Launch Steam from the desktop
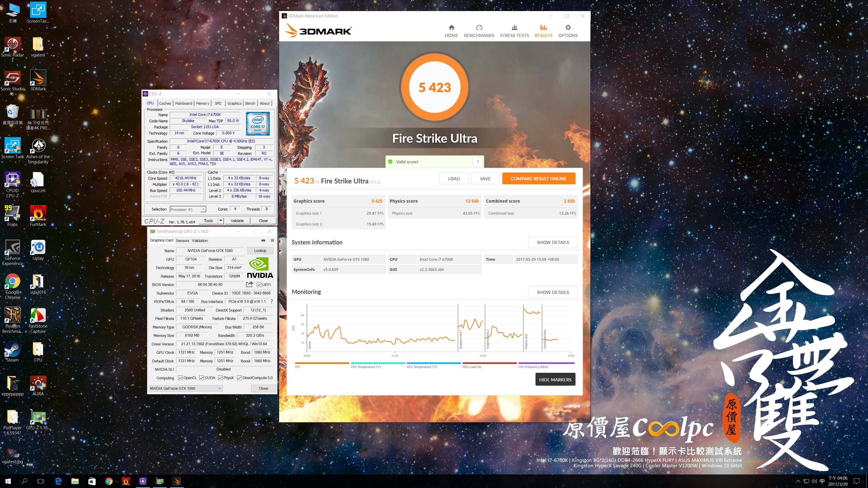Image resolution: width=868 pixels, height=488 pixels. click(x=12, y=352)
